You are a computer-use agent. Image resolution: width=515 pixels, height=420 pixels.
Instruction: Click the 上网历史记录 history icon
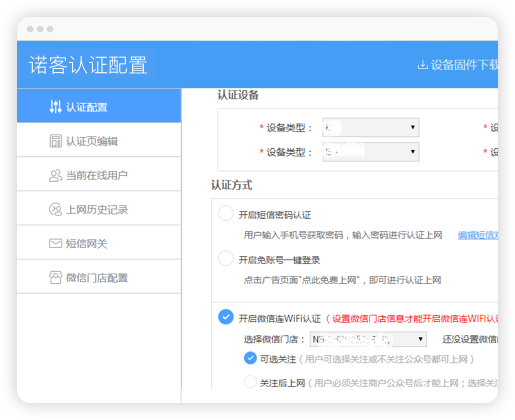(55, 210)
